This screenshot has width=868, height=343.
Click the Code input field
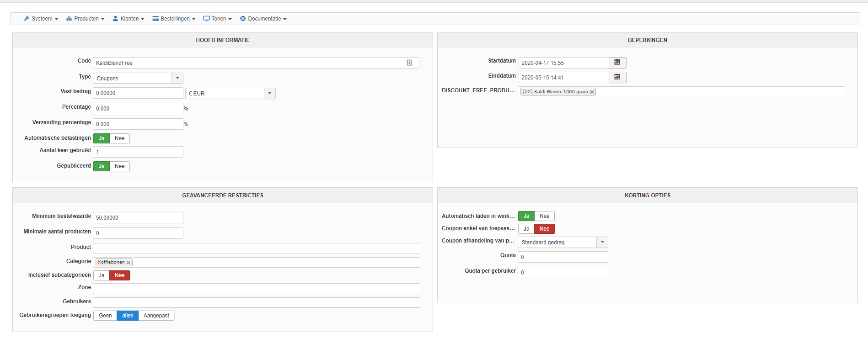[x=256, y=63]
